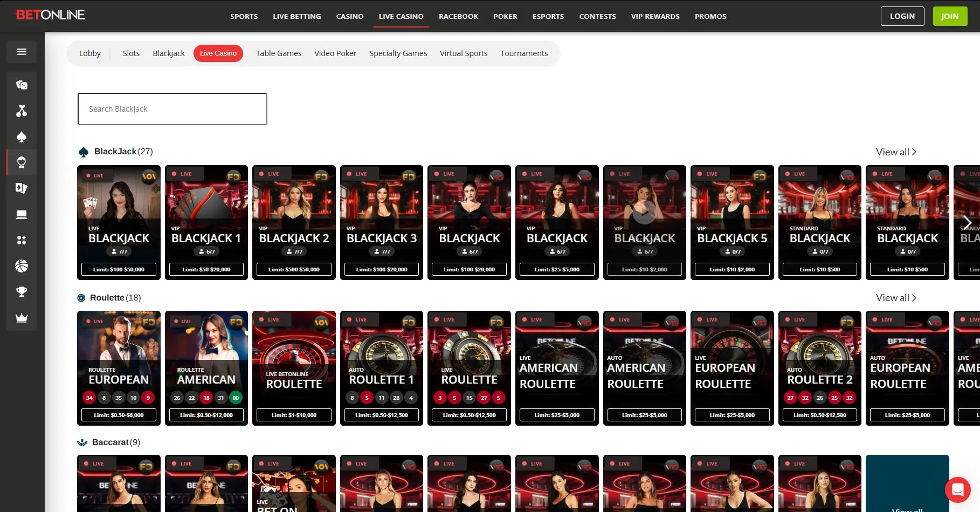Click View all for the Roulette section
The width and height of the screenshot is (980, 512).
[x=896, y=298]
